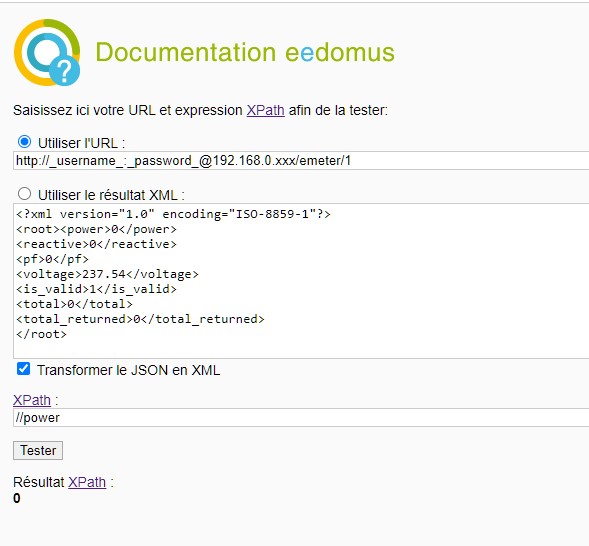Focus the URL input field with emeter address
This screenshot has width=589, height=546.
pyautogui.click(x=301, y=161)
